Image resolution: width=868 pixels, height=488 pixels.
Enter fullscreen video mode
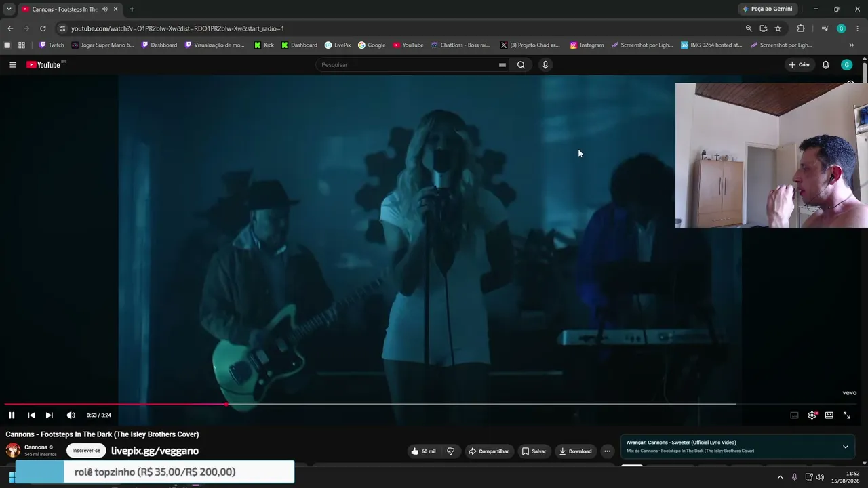click(x=846, y=415)
